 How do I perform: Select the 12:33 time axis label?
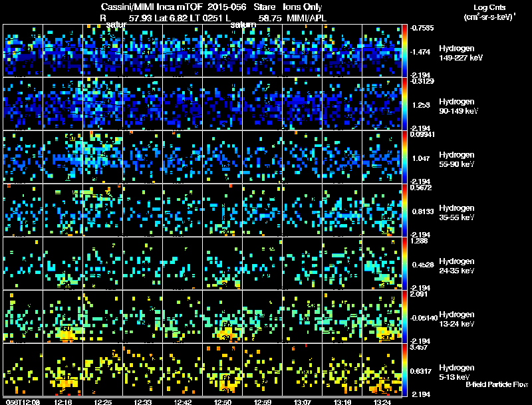pos(143,402)
